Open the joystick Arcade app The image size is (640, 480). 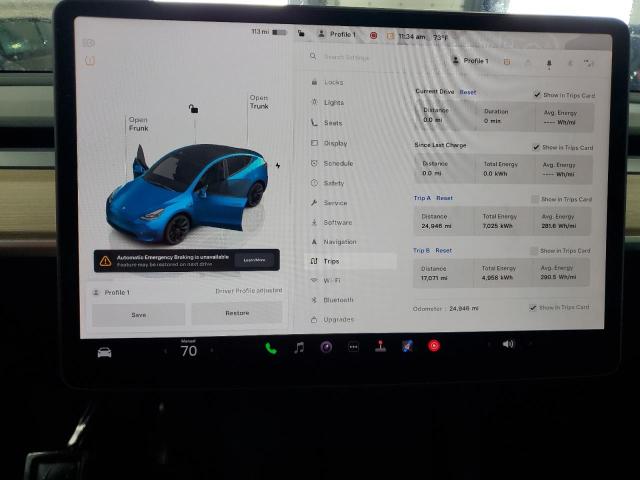(380, 346)
